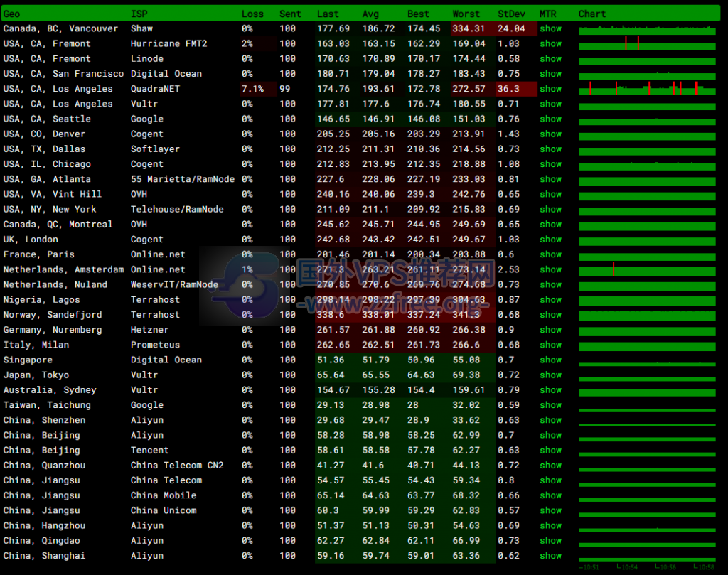
Task: Click 'show' for Atlanta RamNode row
Action: (551, 179)
